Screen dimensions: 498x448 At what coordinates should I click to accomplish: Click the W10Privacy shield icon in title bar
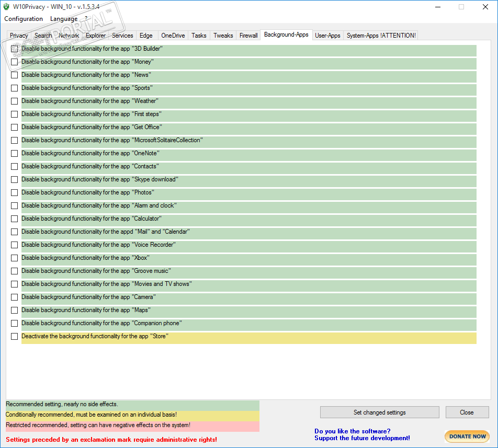[6, 7]
